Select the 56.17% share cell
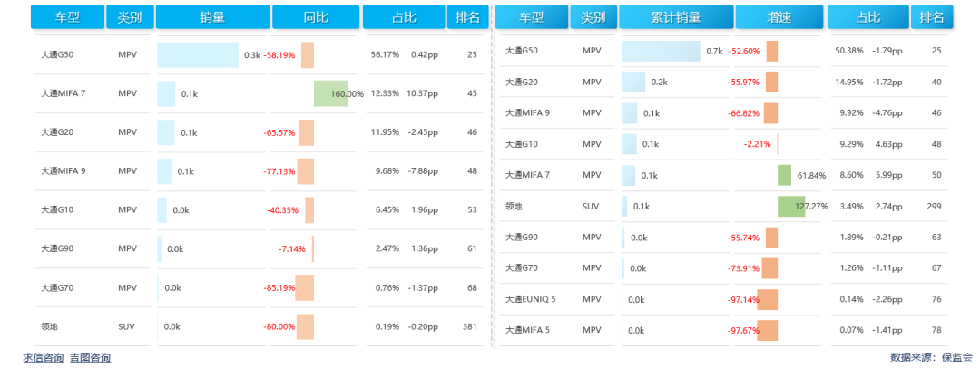This screenshot has height=369, width=980. (385, 55)
